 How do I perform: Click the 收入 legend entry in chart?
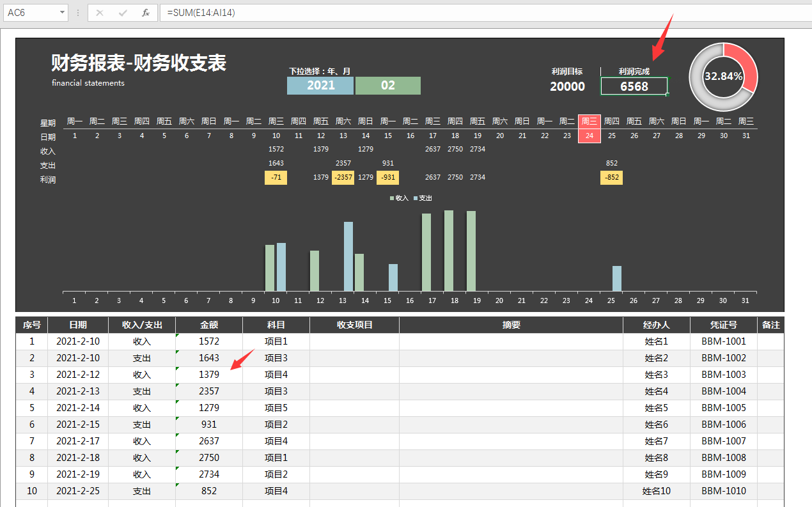coord(399,198)
